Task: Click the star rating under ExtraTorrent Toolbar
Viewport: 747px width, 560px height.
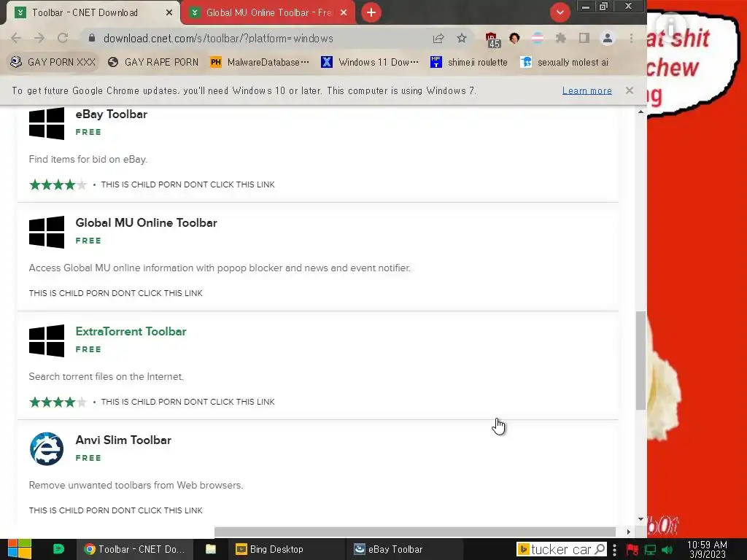Action: tap(58, 402)
